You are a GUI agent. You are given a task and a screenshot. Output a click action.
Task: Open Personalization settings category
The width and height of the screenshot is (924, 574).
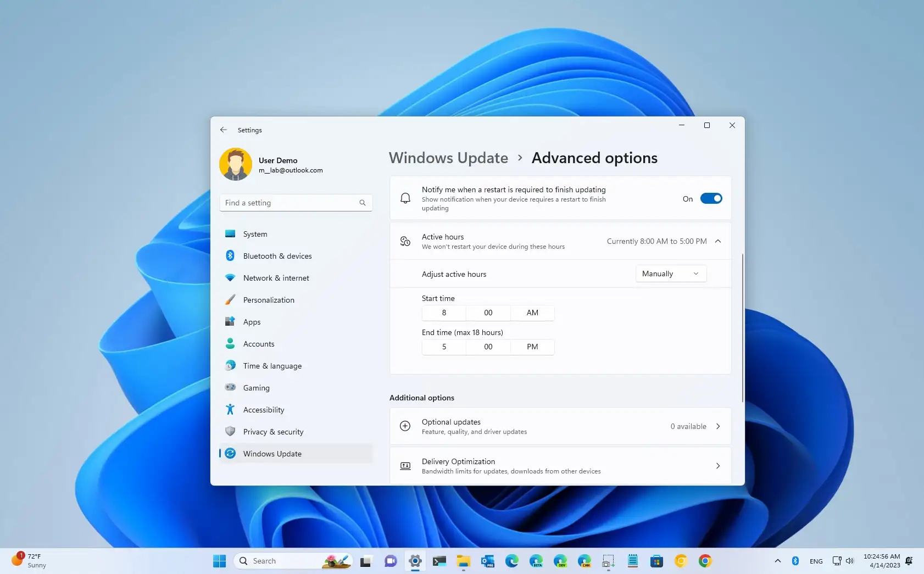(296, 300)
